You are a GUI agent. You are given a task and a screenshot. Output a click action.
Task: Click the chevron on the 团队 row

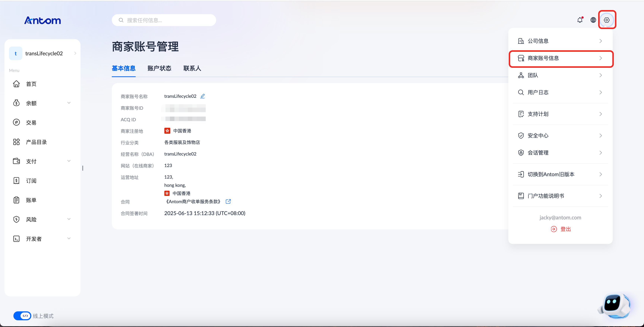tap(601, 75)
